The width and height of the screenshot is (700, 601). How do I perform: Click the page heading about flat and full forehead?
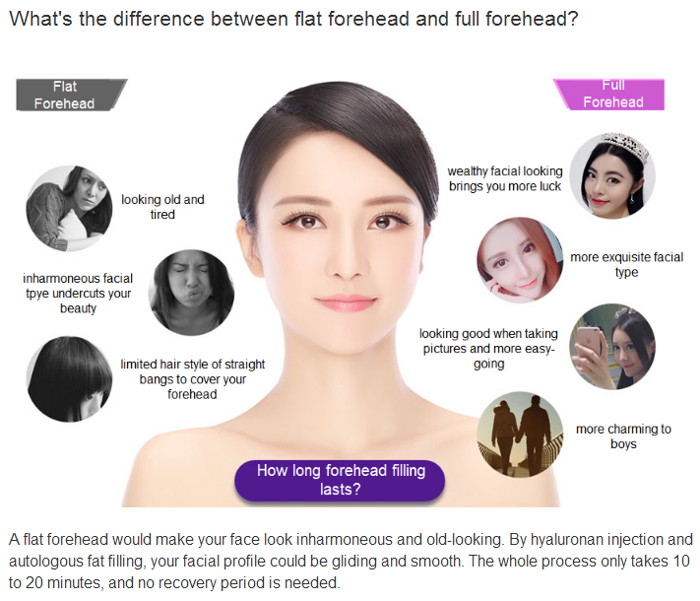[x=293, y=19]
